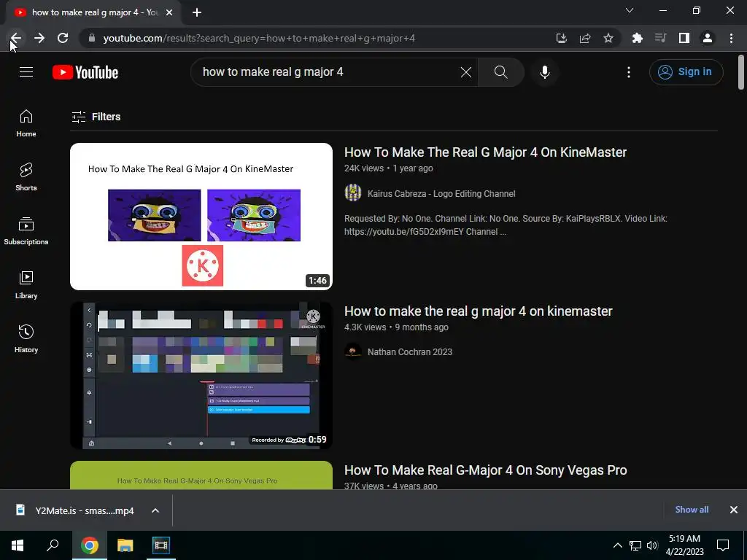Click the address bar URL
The height and width of the screenshot is (560, 747).
coord(259,38)
